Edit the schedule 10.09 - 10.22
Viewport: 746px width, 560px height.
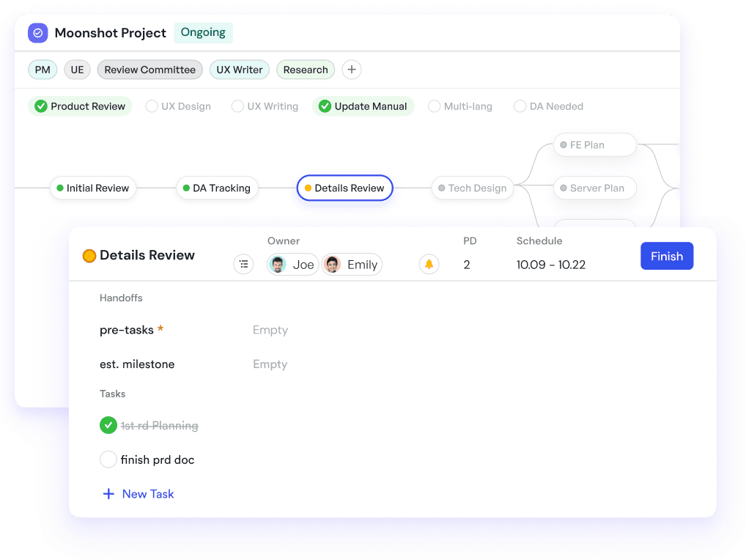coord(551,265)
